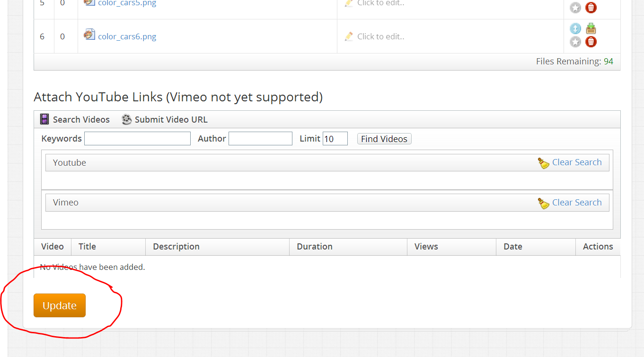The height and width of the screenshot is (357, 644).
Task: Click the trash icon for color_cars5.png
Action: pos(591,7)
